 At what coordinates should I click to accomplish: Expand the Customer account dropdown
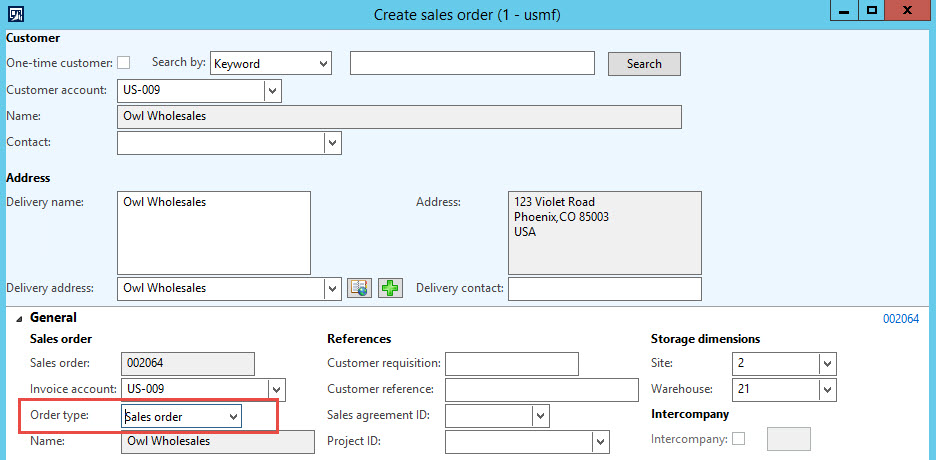point(272,91)
